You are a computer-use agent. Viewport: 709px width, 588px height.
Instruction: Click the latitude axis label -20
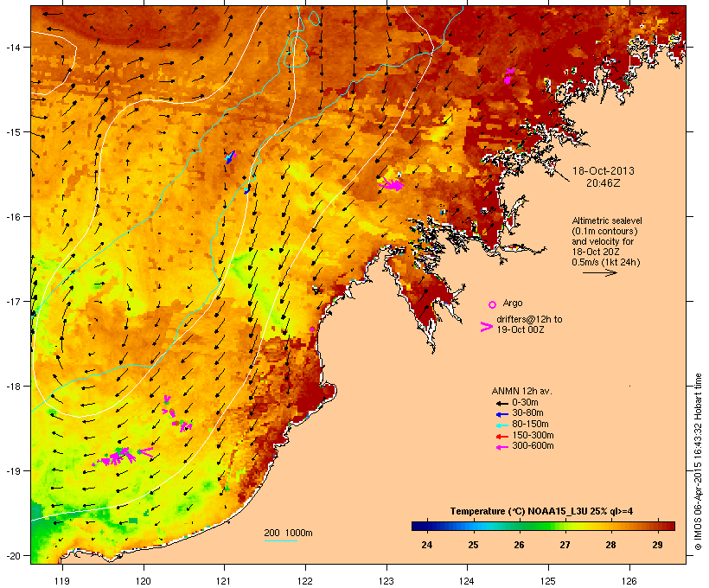12,556
